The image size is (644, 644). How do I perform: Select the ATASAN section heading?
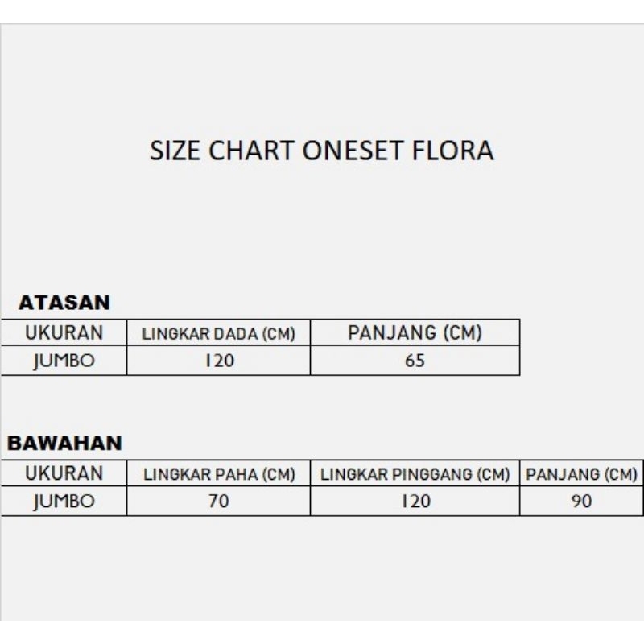click(x=64, y=303)
